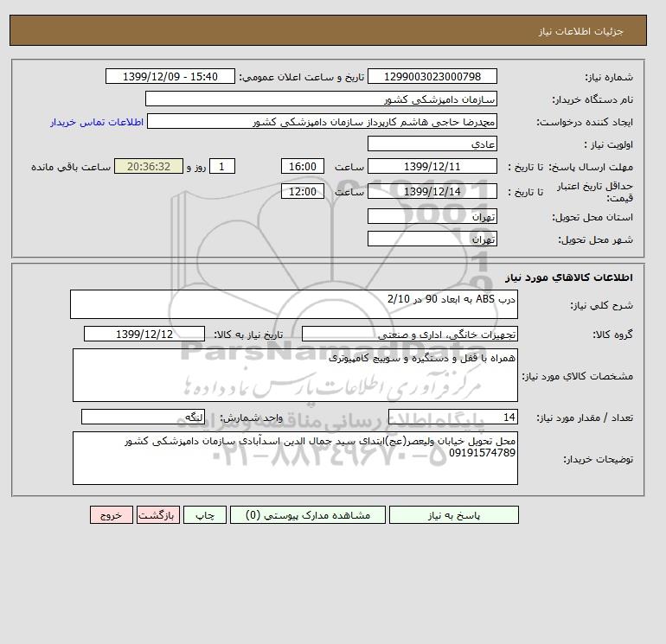The width and height of the screenshot is (666, 644).
Task: Click label شهر محل تحویل
Action: [595, 239]
